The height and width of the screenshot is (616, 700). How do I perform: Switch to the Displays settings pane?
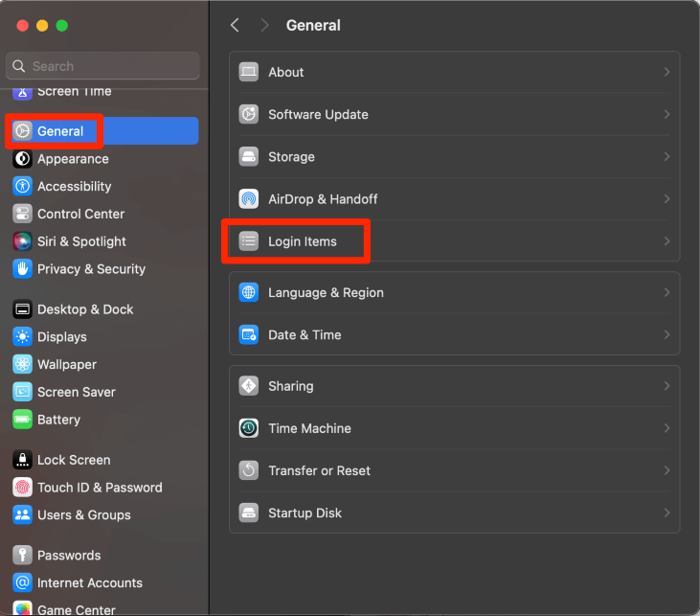61,337
